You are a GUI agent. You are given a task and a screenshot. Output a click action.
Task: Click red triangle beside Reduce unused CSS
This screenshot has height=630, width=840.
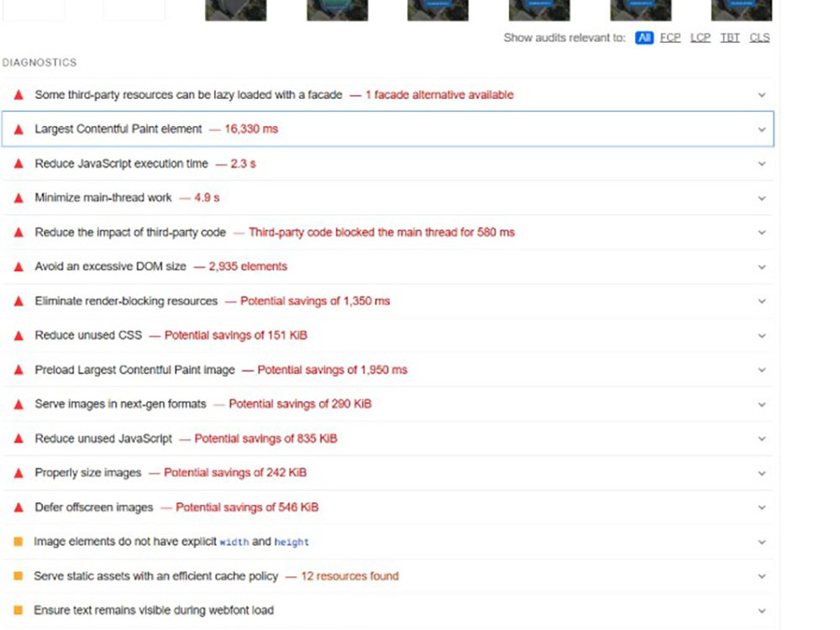click(18, 335)
